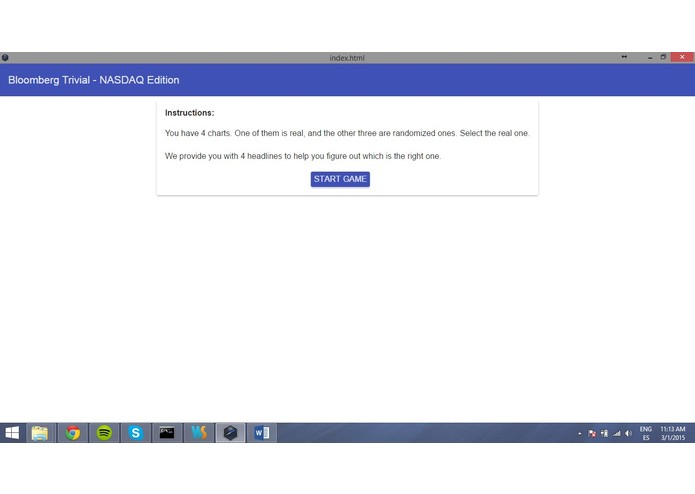
Task: Show hidden system tray icons arrow
Action: (x=579, y=434)
